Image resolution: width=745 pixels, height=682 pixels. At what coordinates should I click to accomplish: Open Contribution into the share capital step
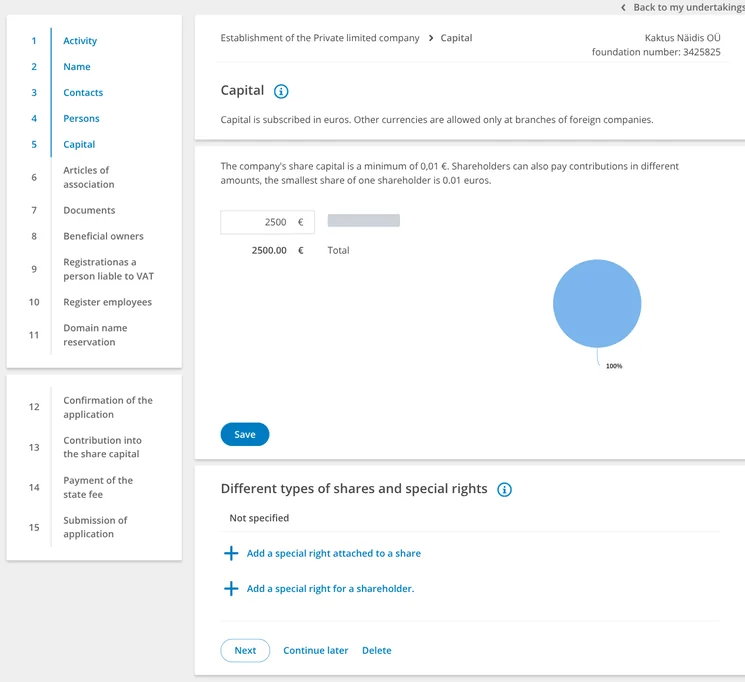(x=102, y=447)
